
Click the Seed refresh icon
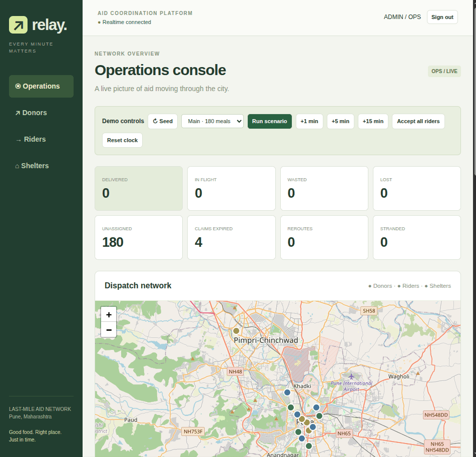[155, 121]
